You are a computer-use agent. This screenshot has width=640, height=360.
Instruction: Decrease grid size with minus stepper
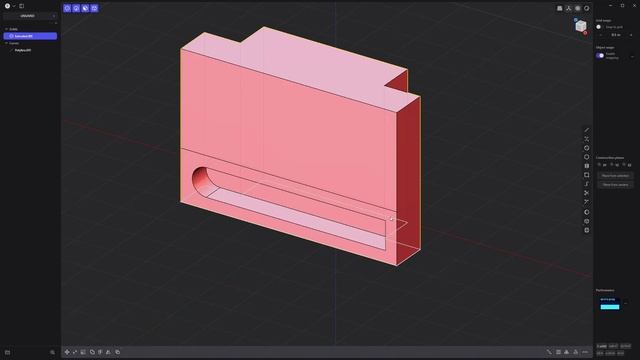click(600, 35)
